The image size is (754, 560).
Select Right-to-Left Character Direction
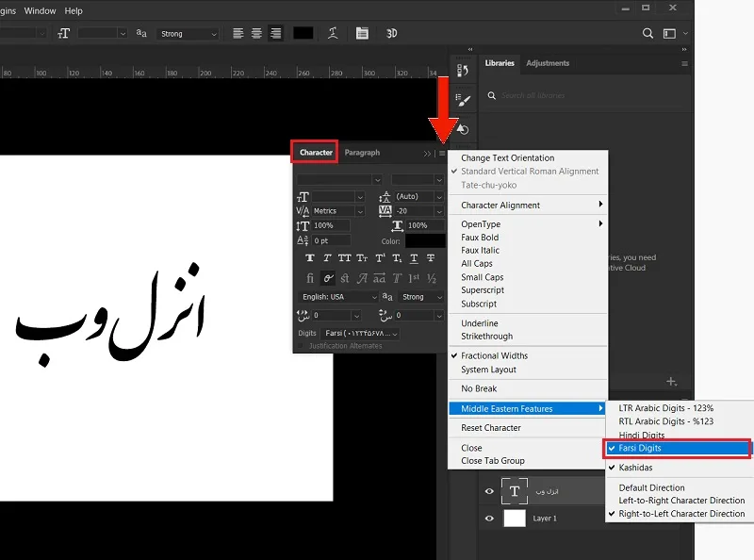tap(680, 513)
